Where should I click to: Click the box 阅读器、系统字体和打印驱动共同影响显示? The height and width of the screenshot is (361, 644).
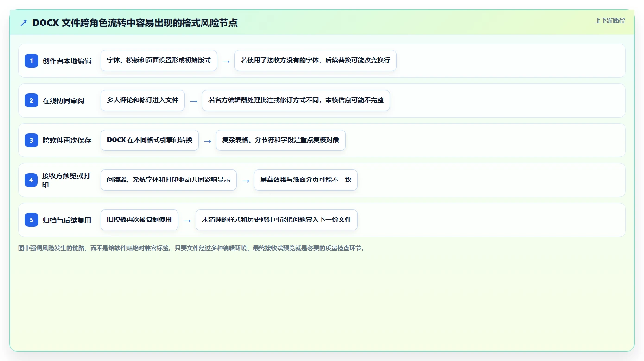tap(169, 180)
